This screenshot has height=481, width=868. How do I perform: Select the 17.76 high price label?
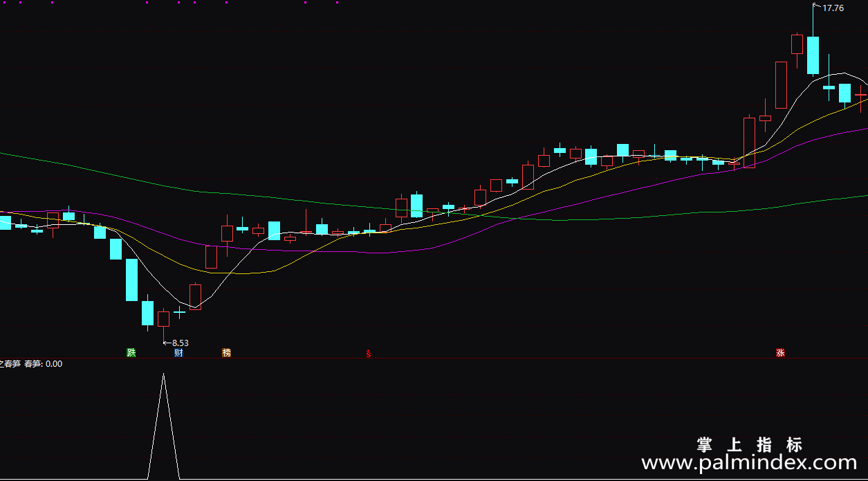coord(833,8)
